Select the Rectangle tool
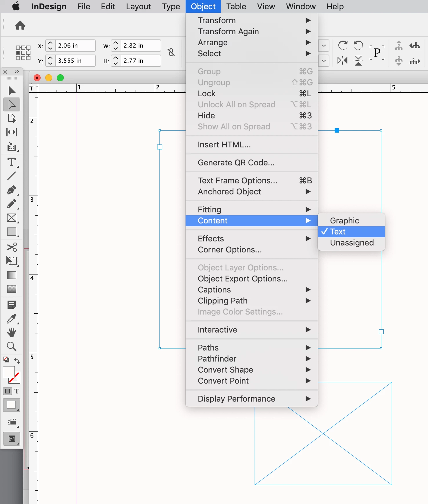The height and width of the screenshot is (504, 428). click(x=12, y=232)
